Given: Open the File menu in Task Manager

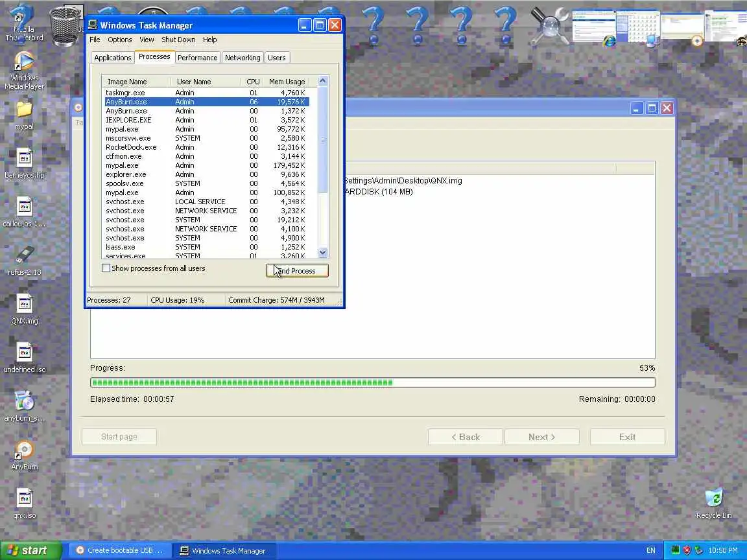Looking at the screenshot, I should point(95,40).
